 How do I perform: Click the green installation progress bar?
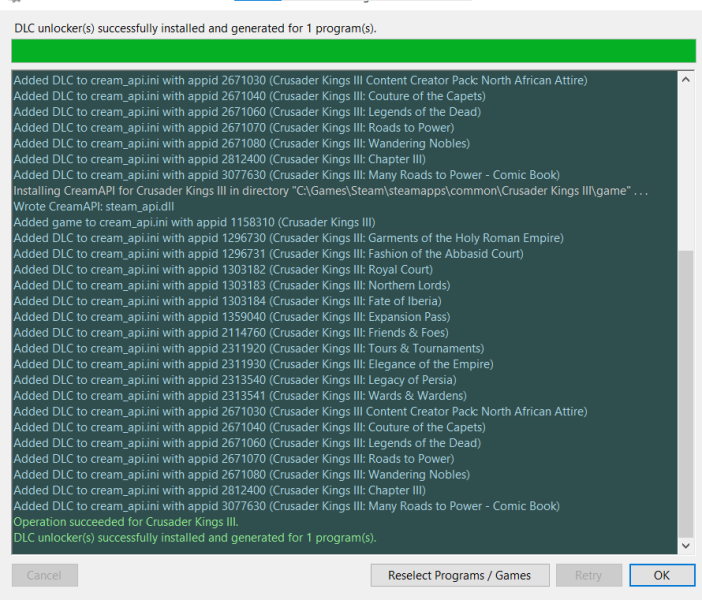coord(354,52)
